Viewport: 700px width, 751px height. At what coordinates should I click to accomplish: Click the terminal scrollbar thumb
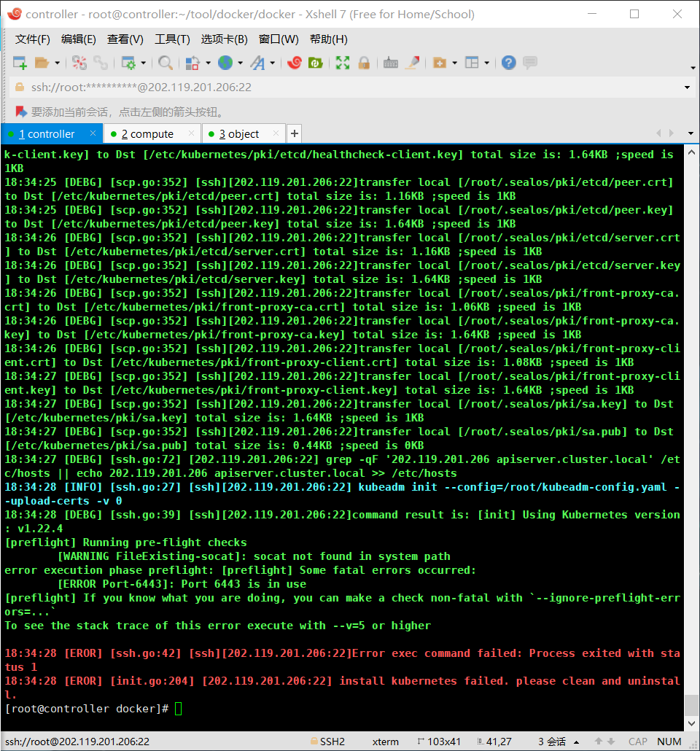pyautogui.click(x=691, y=704)
